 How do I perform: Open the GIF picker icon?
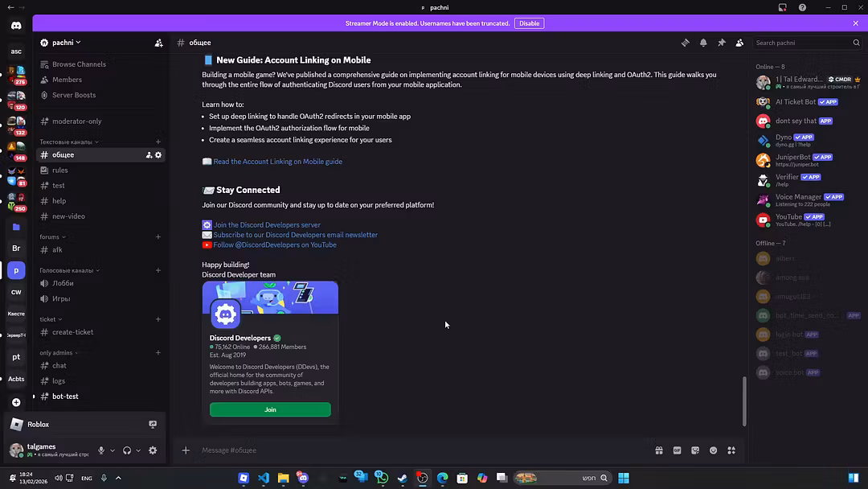pyautogui.click(x=677, y=450)
